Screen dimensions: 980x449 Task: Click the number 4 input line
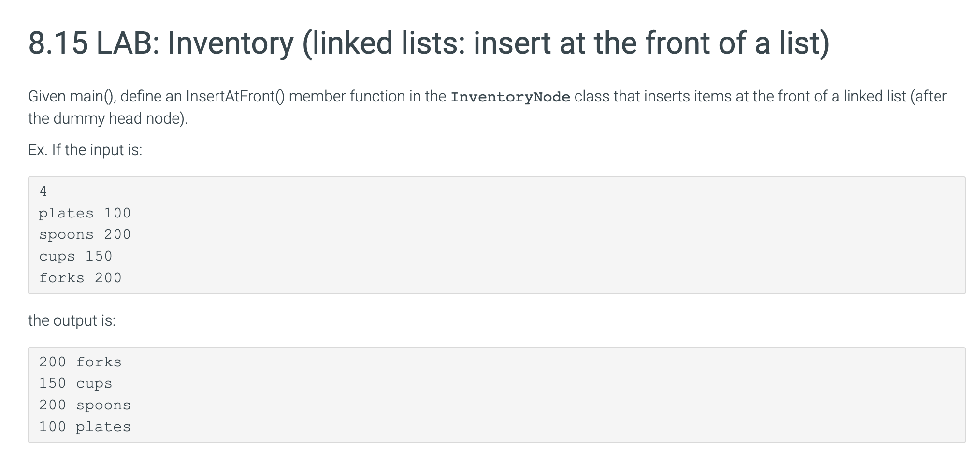[x=43, y=191]
